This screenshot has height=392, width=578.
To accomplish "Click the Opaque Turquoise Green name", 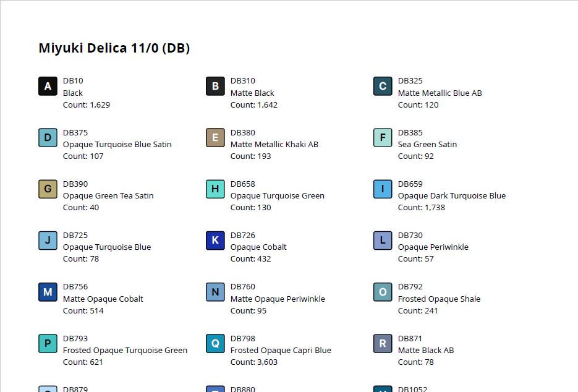I will (278, 195).
